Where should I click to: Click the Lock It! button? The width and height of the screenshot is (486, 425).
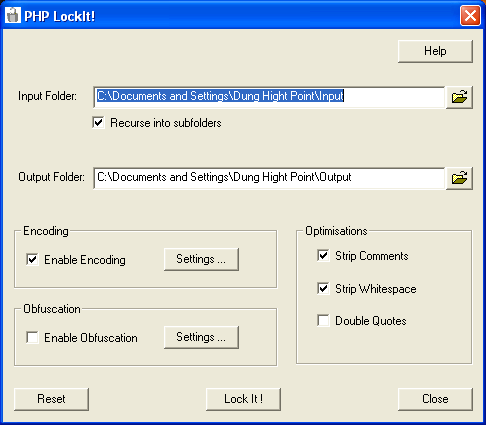tap(243, 399)
